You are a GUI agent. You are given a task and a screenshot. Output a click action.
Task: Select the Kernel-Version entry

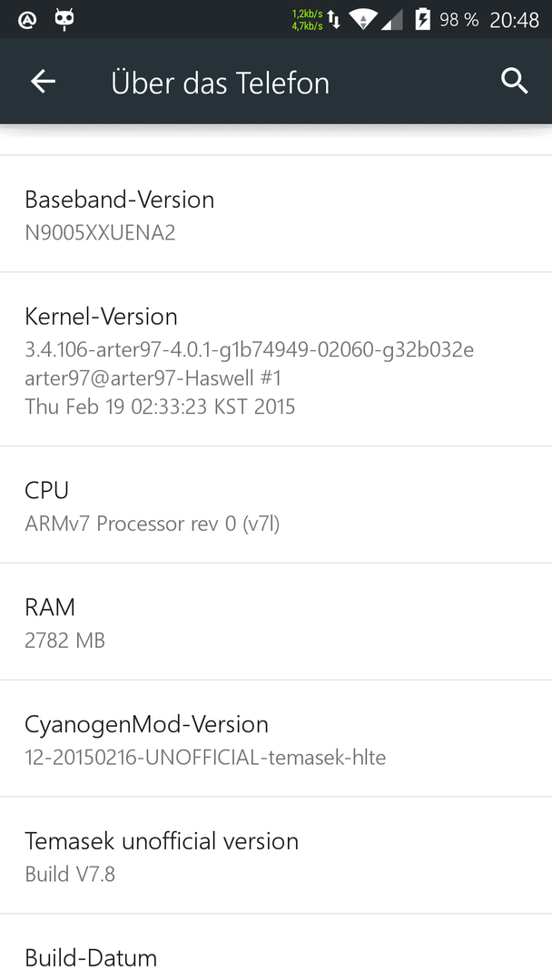pos(276,359)
